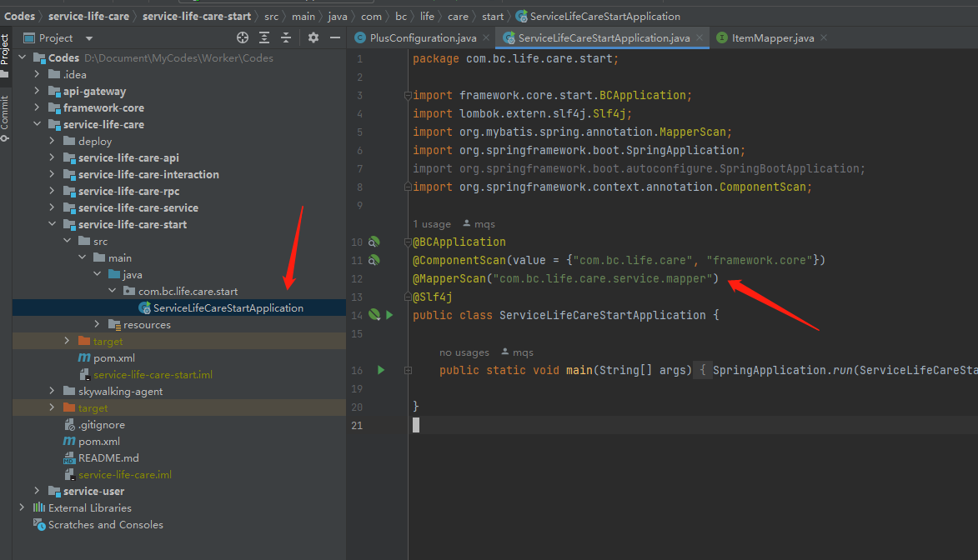Select service-life-care.iml file

coord(179,474)
